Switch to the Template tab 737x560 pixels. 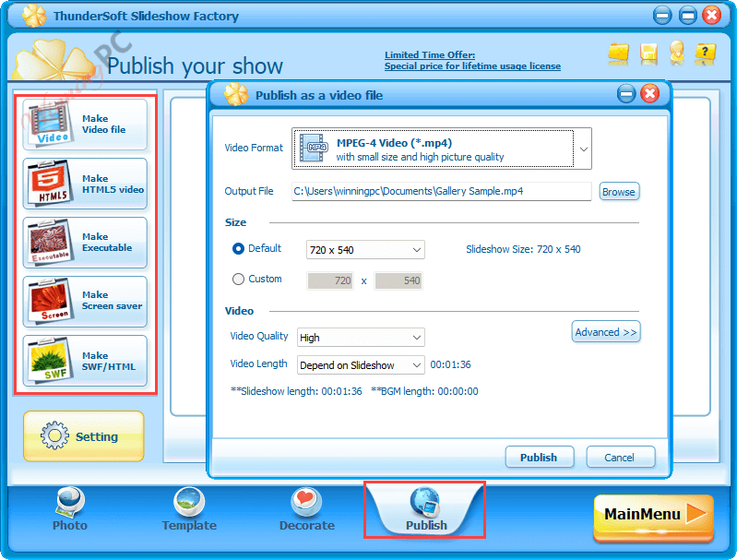[189, 509]
